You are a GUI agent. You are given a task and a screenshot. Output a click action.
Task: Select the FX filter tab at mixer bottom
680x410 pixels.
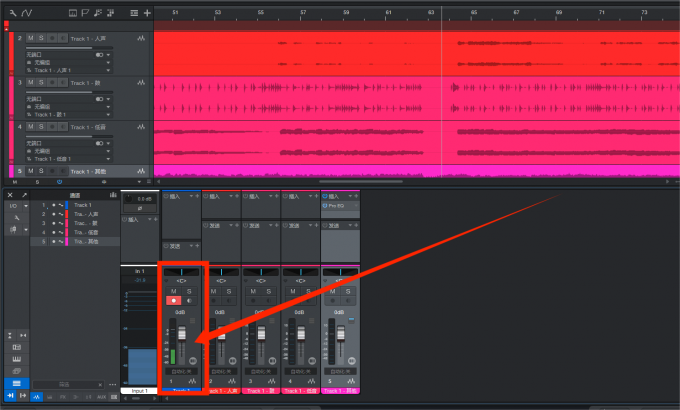tap(62, 397)
